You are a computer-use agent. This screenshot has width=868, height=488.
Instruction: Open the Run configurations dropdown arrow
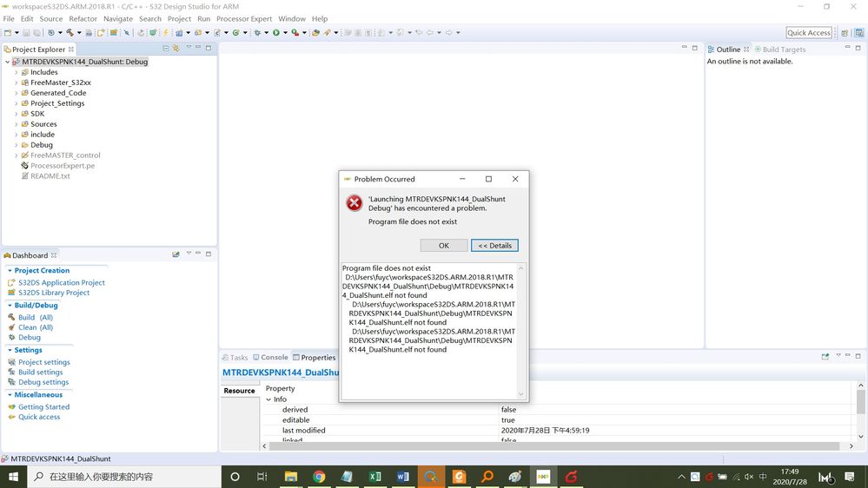[285, 33]
